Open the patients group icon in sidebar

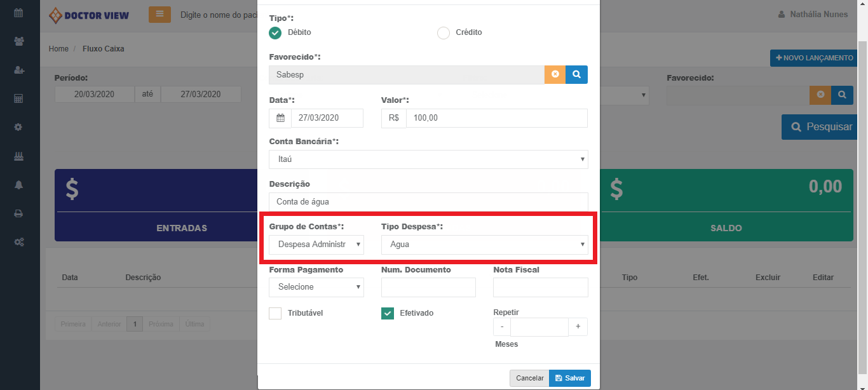[x=18, y=41]
